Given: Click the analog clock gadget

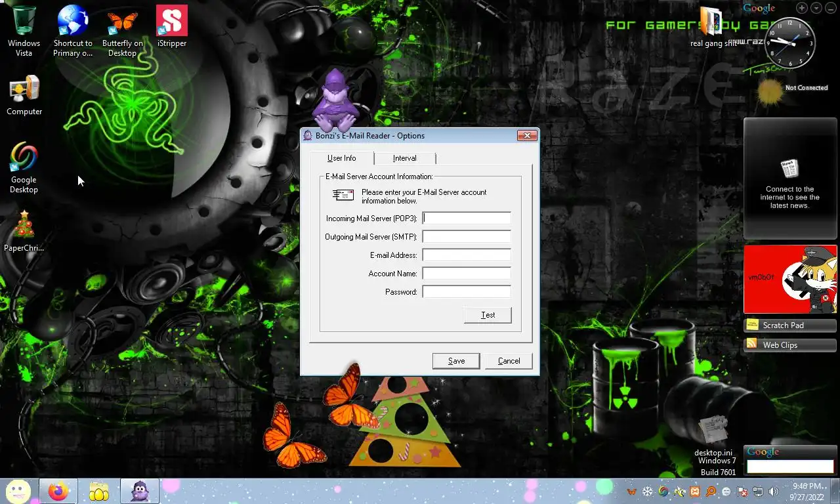Looking at the screenshot, I should pyautogui.click(x=790, y=43).
